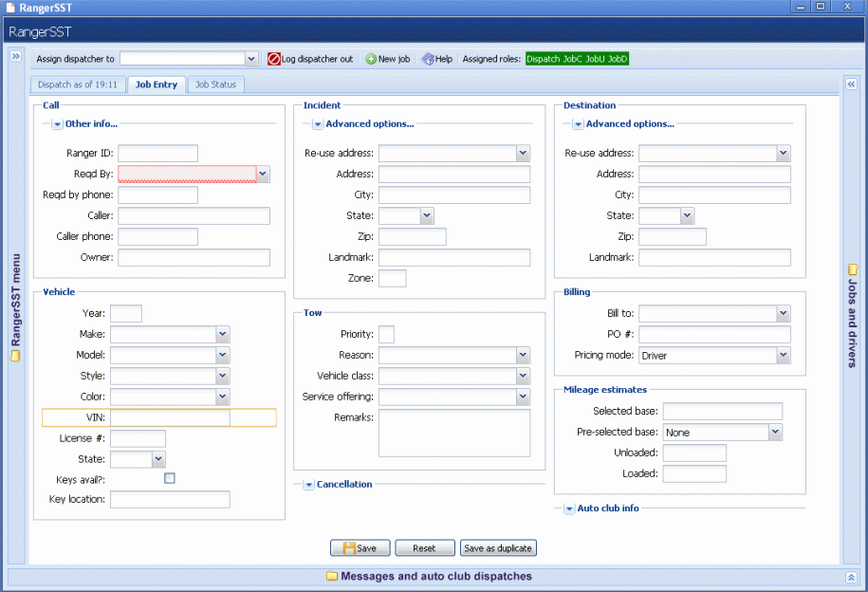
Task: Click the green New job icon
Action: pyautogui.click(x=371, y=59)
